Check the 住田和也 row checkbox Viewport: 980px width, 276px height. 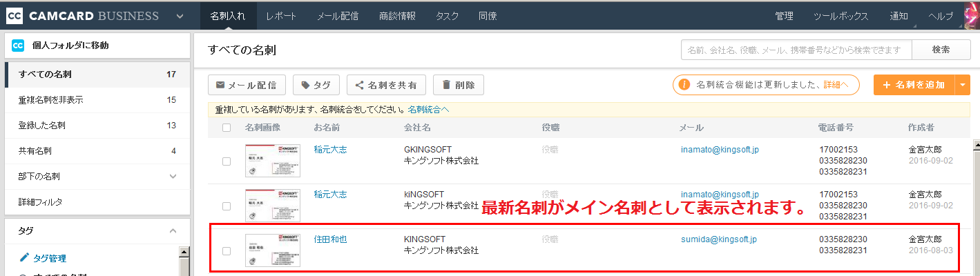227,251
